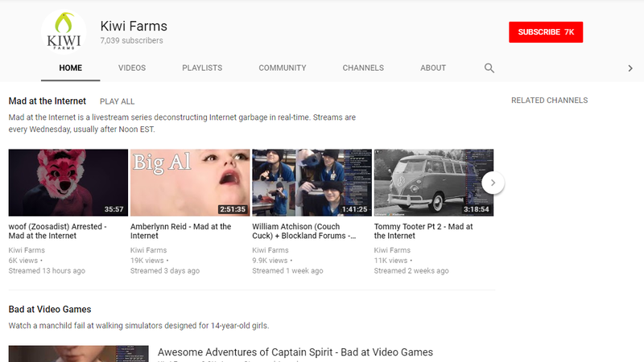Screen dimensions: 644x362
Task: Open the William Atchison video thumbnail
Action: tap(312, 183)
